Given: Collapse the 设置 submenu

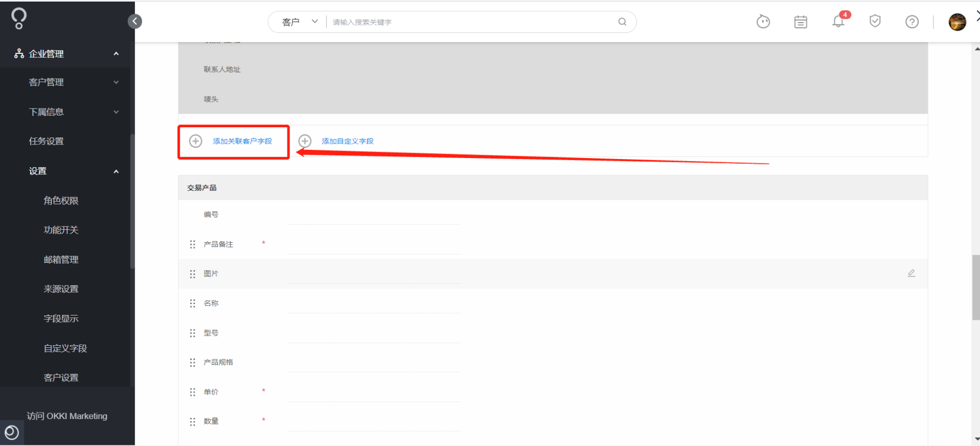Looking at the screenshot, I should [x=116, y=171].
